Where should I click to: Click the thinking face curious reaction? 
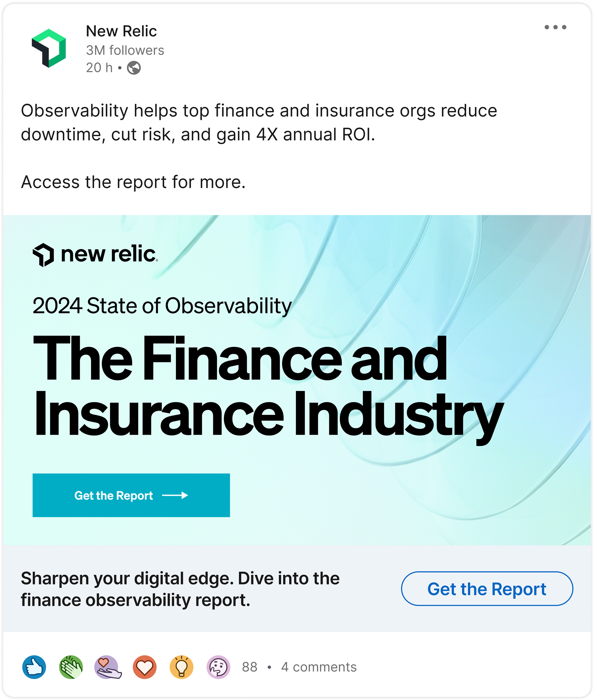(218, 667)
